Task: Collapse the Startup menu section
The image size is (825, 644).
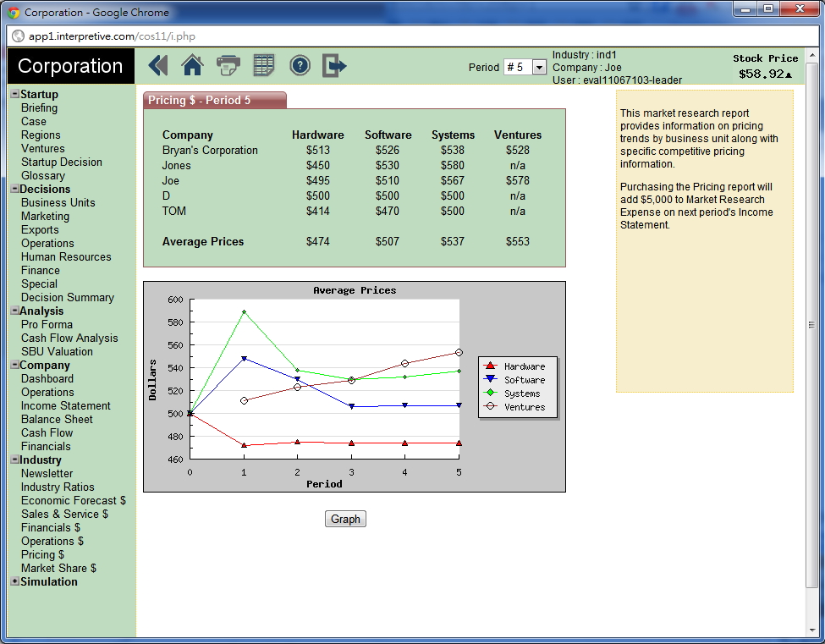Action: [x=14, y=95]
